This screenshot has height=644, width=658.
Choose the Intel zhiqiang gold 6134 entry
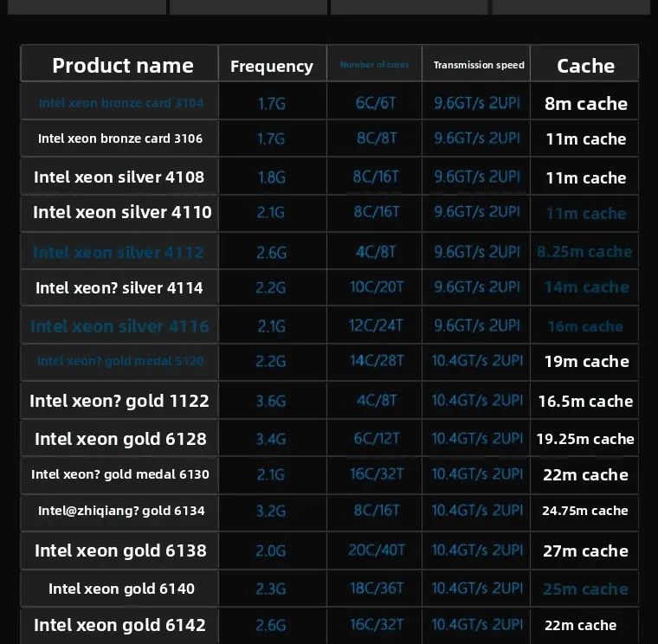(x=121, y=511)
